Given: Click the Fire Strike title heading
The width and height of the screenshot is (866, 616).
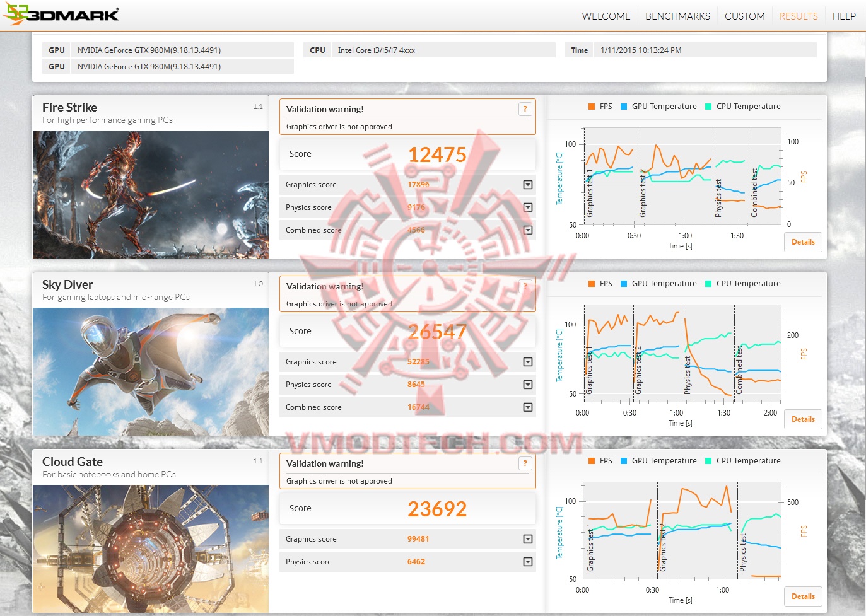Looking at the screenshot, I should pyautogui.click(x=70, y=107).
